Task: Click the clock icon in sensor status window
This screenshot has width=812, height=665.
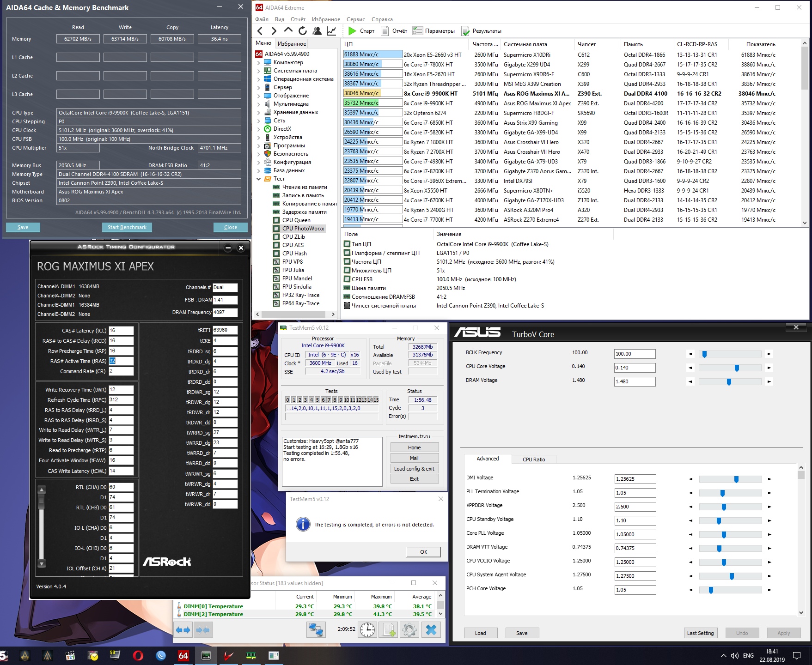Action: coord(367,630)
